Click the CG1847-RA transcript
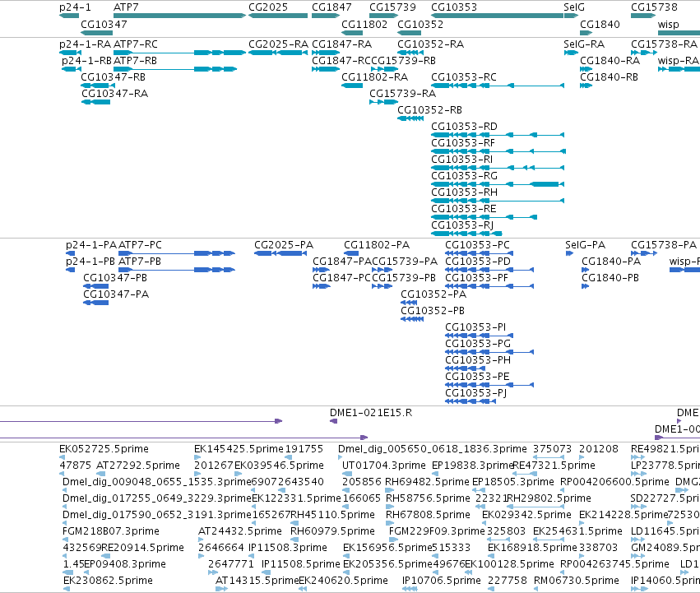Image resolution: width=700 pixels, height=593 pixels. pyautogui.click(x=326, y=53)
